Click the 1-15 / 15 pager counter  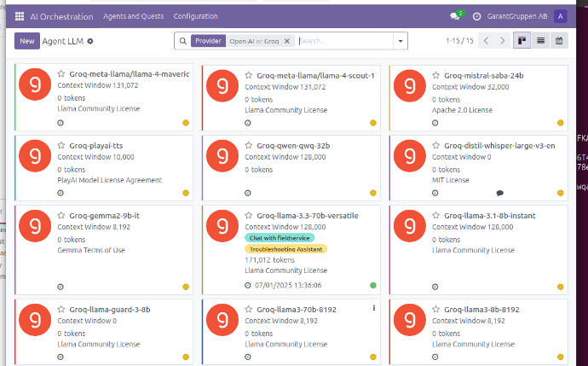460,41
